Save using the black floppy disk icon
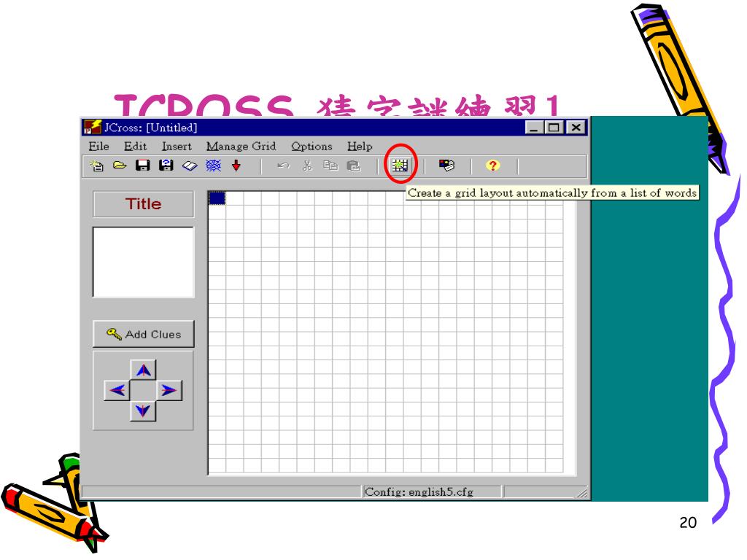This screenshot has height=560, width=747. [x=142, y=166]
